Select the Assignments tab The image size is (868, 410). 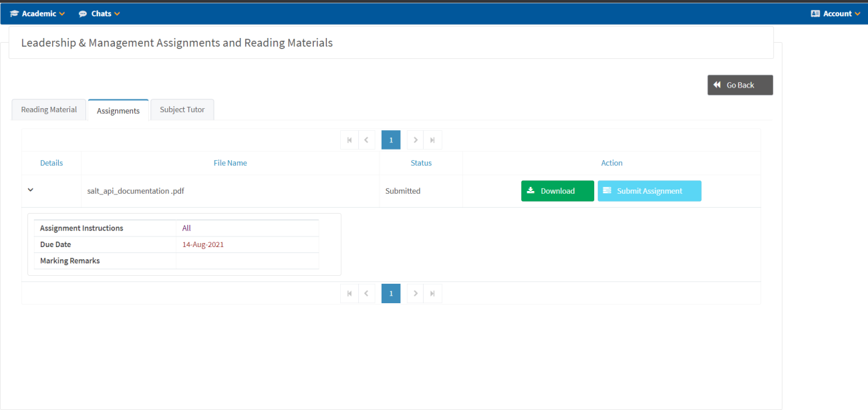118,111
